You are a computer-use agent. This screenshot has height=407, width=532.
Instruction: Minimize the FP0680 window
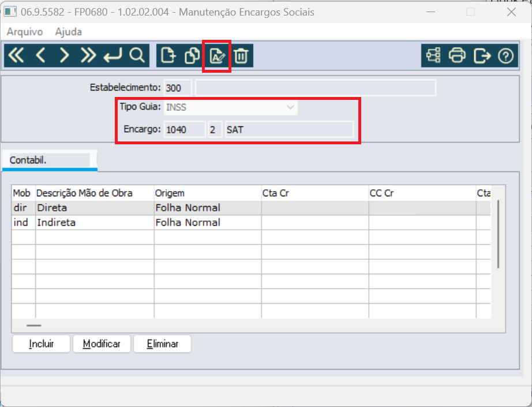[x=430, y=12]
